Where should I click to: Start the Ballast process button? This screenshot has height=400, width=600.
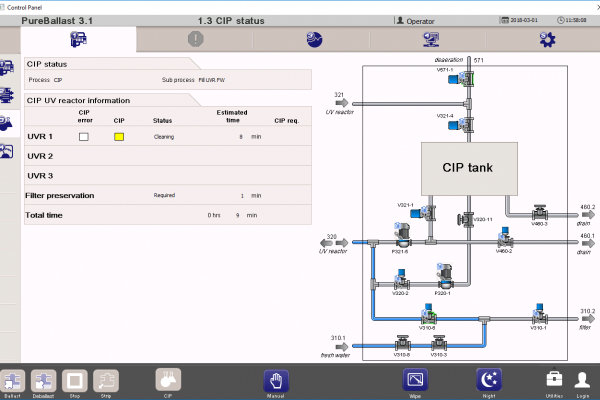[12, 381]
